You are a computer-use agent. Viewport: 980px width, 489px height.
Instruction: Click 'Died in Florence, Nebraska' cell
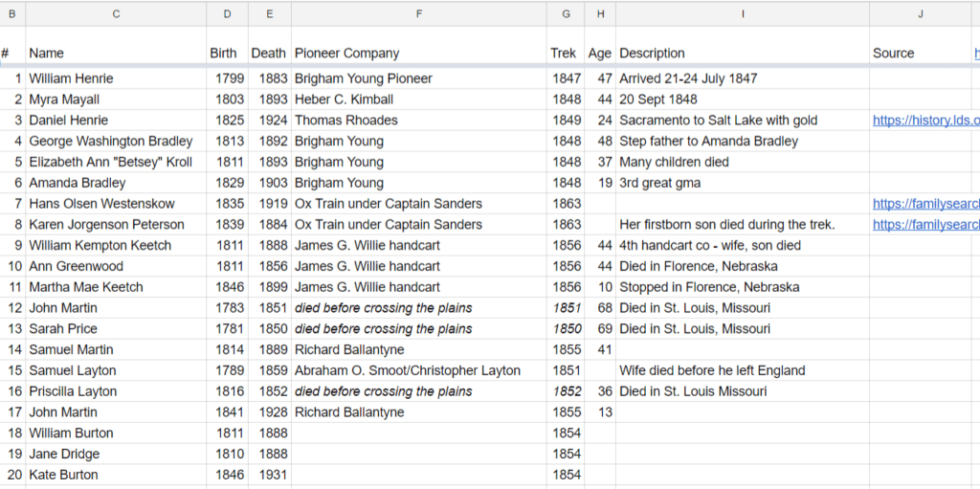(743, 266)
